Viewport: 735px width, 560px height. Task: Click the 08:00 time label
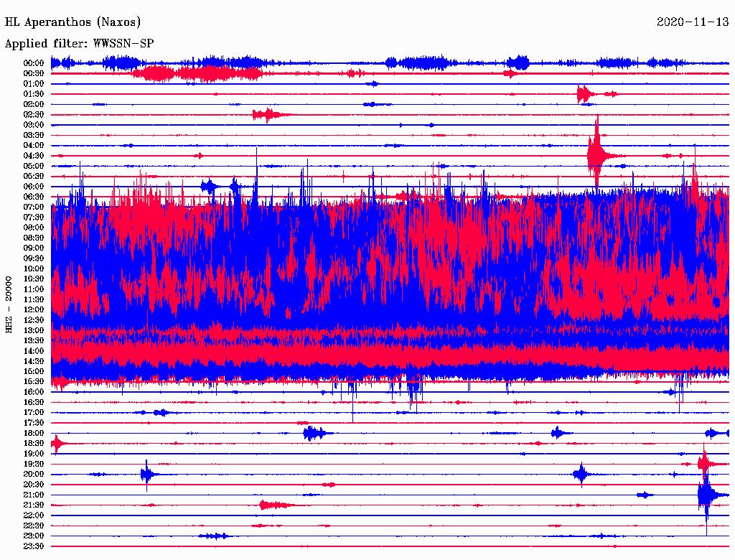point(34,228)
